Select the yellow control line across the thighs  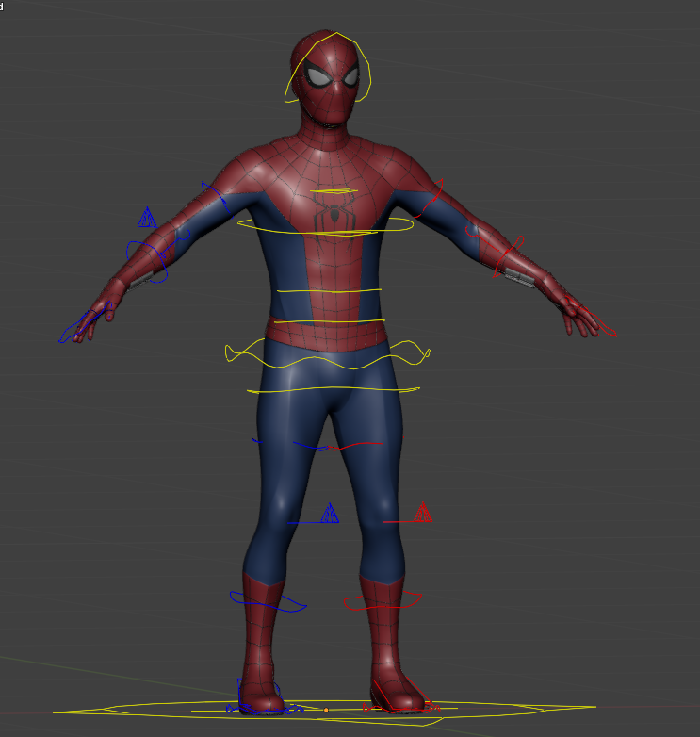pos(334,389)
